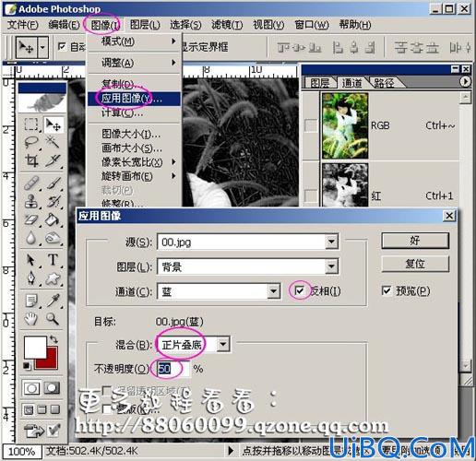Swap foreground and background colors
Image resolution: width=476 pixels, height=461 pixels.
pyautogui.click(x=54, y=339)
